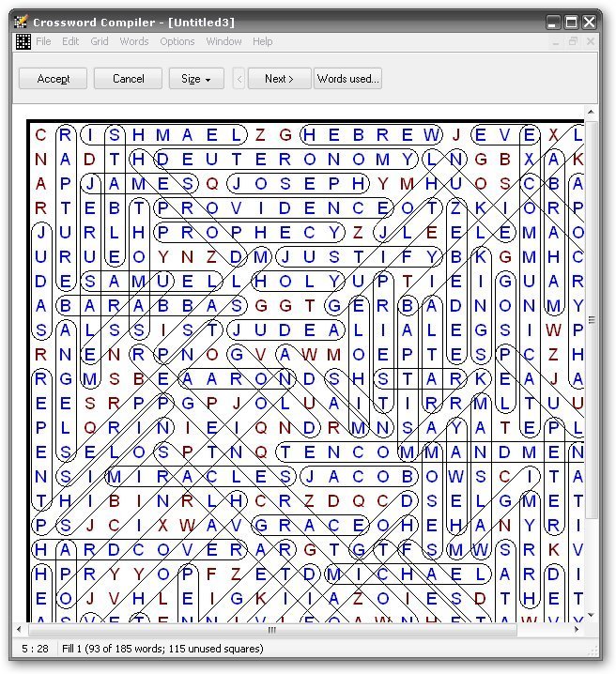Image resolution: width=616 pixels, height=674 pixels.
Task: Restore the inner document window
Action: click(573, 41)
